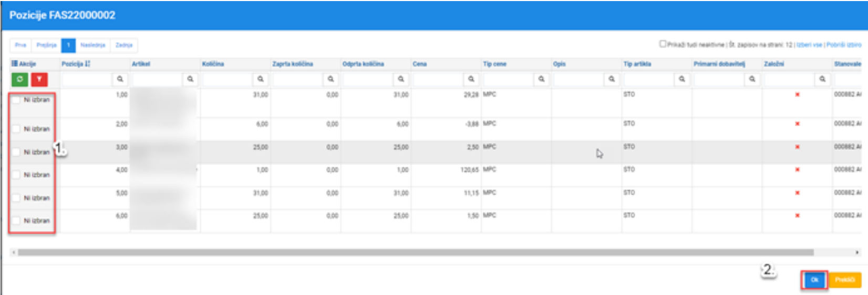The height and width of the screenshot is (295, 868).
Task: Confirm with the blue Ok button
Action: click(814, 280)
